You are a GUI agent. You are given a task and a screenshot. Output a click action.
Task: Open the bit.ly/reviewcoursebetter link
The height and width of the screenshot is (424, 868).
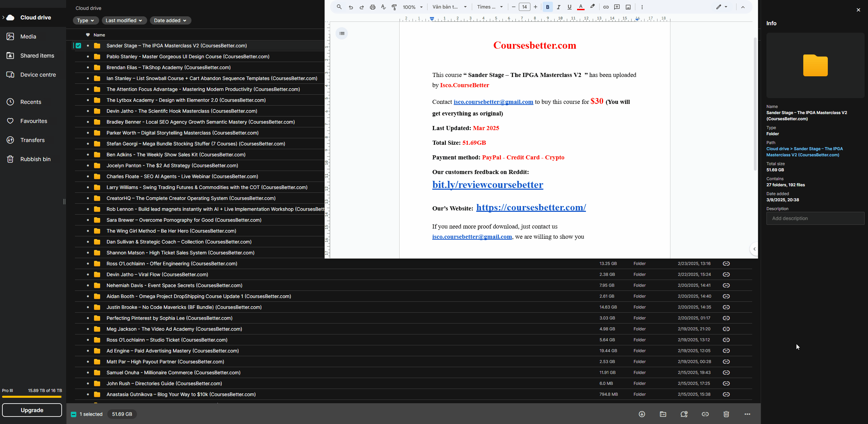(487, 185)
